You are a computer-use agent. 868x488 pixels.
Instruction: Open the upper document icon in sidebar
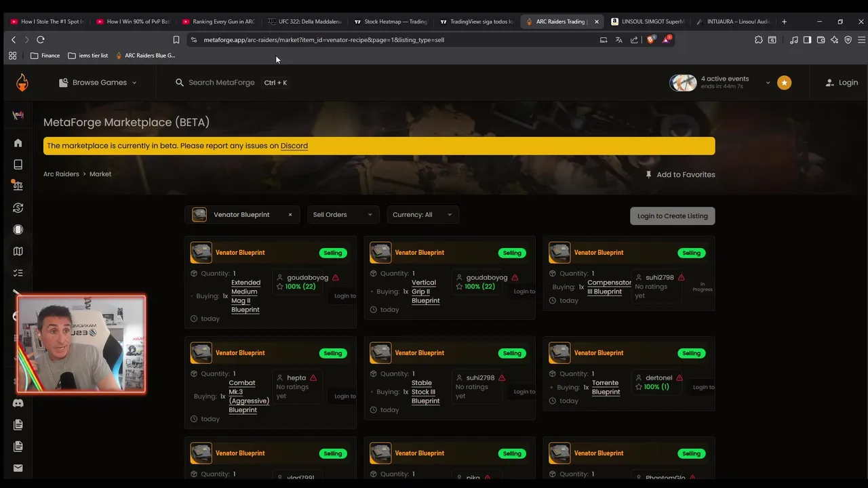(18, 425)
